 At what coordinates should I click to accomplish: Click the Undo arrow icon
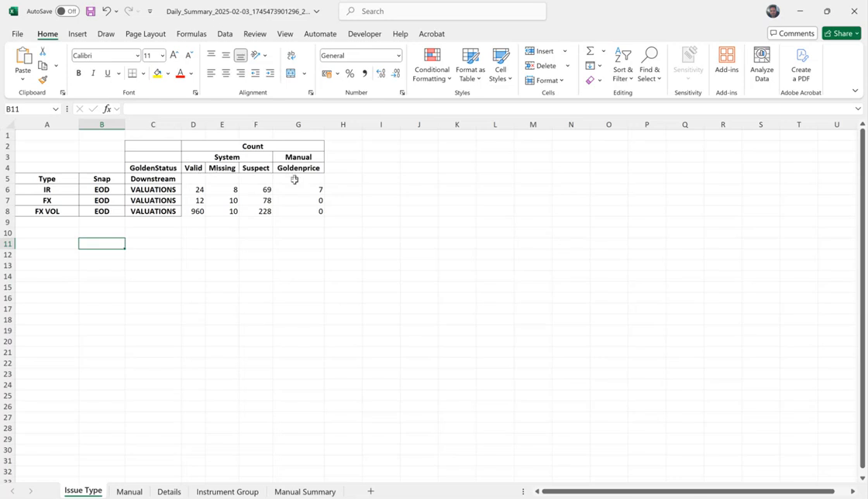coord(106,11)
